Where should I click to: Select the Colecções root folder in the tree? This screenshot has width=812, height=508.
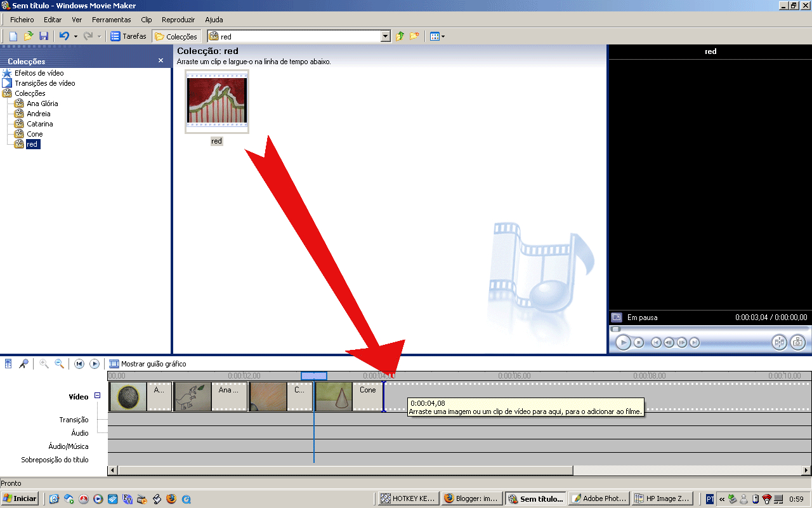[x=30, y=93]
